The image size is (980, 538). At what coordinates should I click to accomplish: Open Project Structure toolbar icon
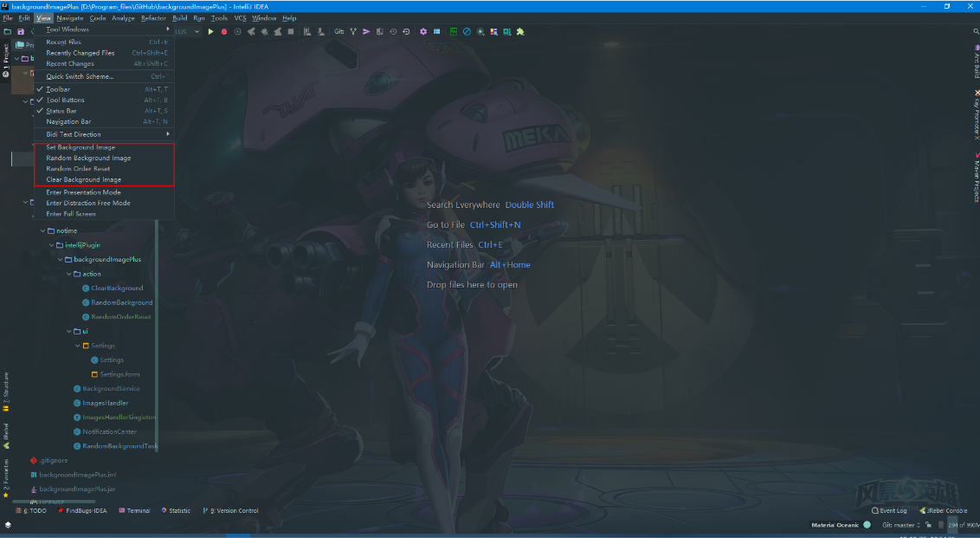437,31
